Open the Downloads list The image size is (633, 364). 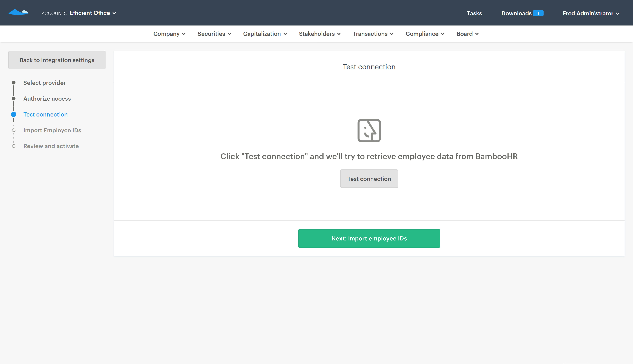[516, 13]
